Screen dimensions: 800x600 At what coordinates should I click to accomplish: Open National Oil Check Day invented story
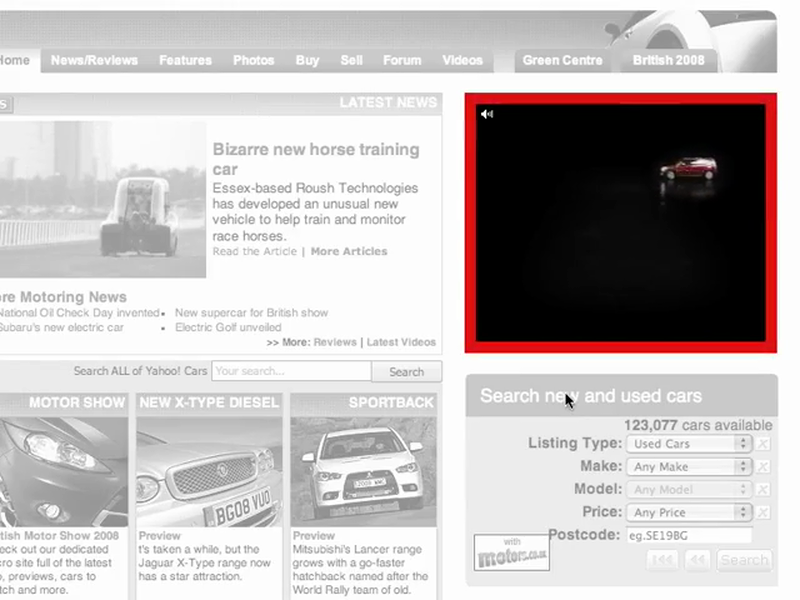pyautogui.click(x=80, y=313)
